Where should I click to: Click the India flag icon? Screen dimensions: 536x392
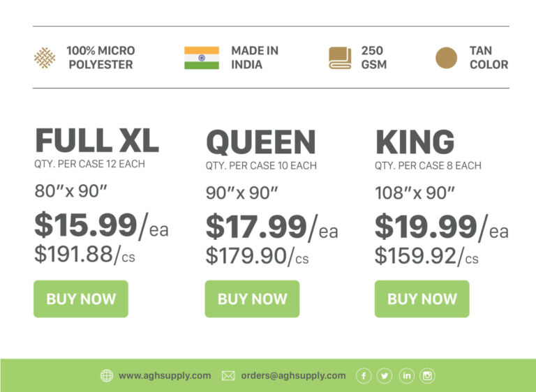202,58
